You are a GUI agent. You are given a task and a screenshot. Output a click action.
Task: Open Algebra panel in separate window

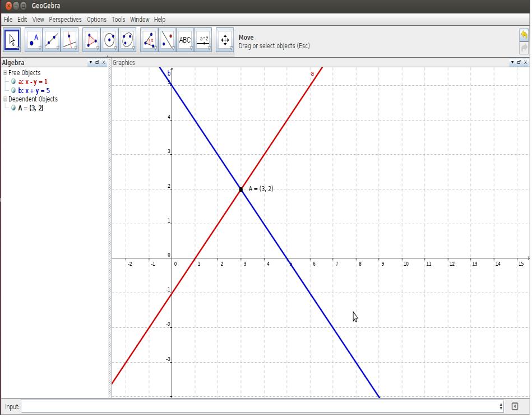point(98,62)
